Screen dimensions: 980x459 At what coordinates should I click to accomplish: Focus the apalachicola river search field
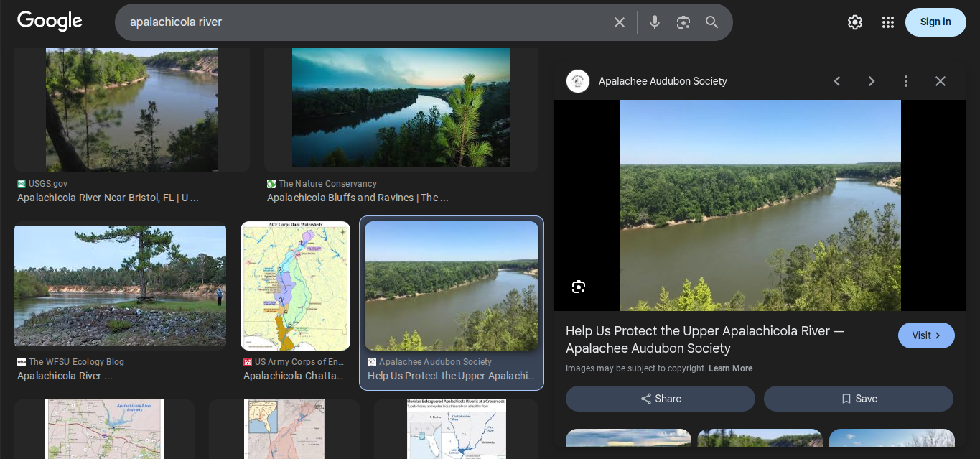[x=366, y=22]
